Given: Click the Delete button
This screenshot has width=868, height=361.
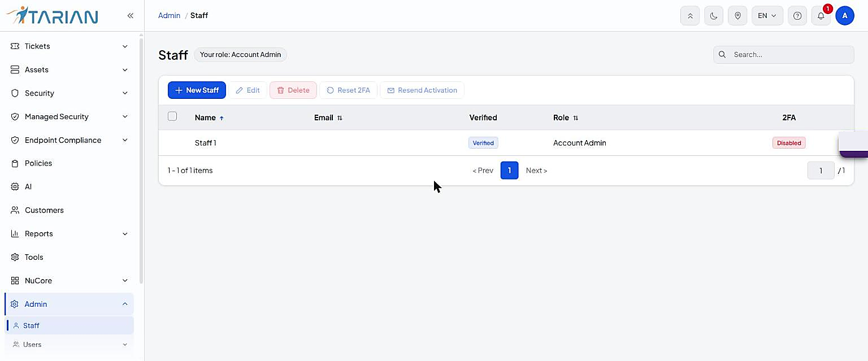Looking at the screenshot, I should click(293, 90).
